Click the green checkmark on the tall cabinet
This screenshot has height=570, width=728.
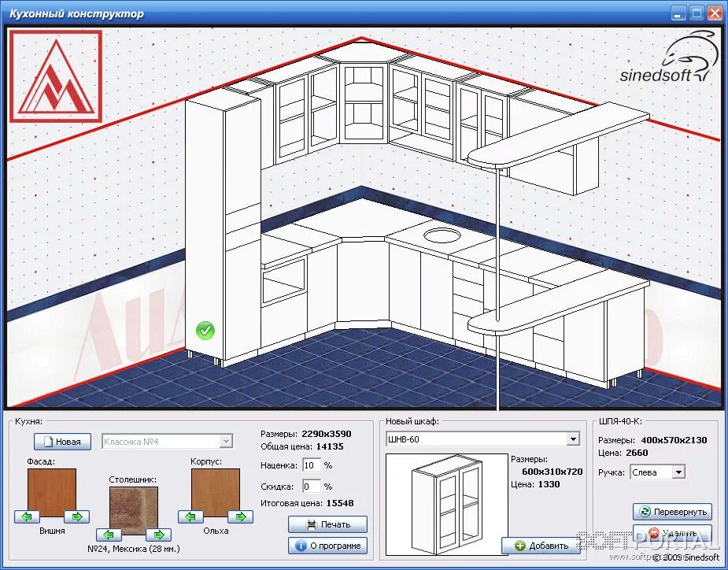pyautogui.click(x=205, y=331)
